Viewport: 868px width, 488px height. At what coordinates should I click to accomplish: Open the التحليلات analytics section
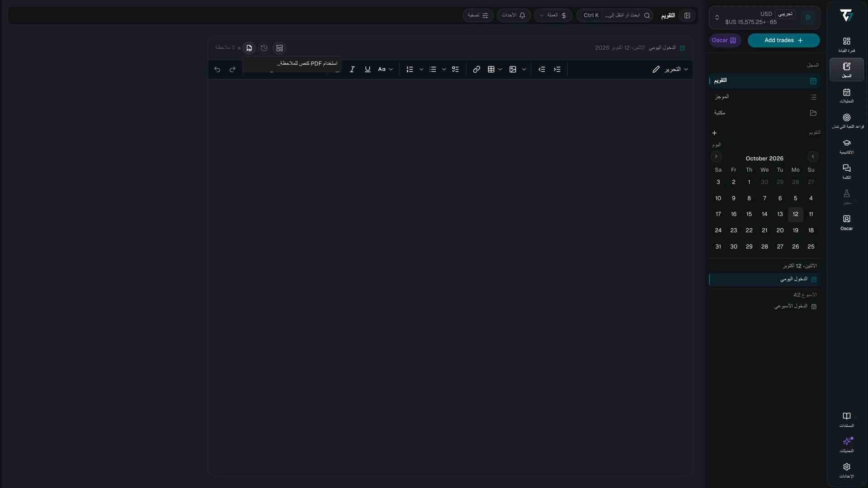(x=847, y=95)
